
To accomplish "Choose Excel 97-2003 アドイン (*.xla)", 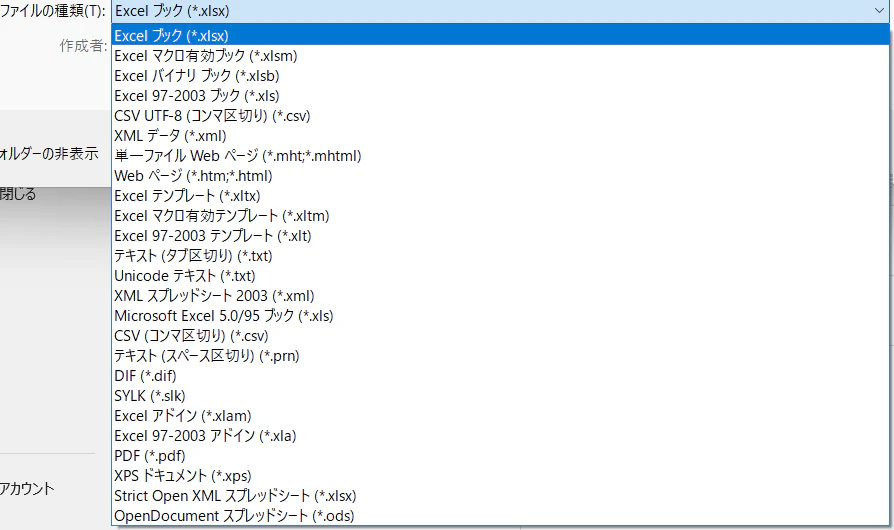I will (x=500, y=436).
